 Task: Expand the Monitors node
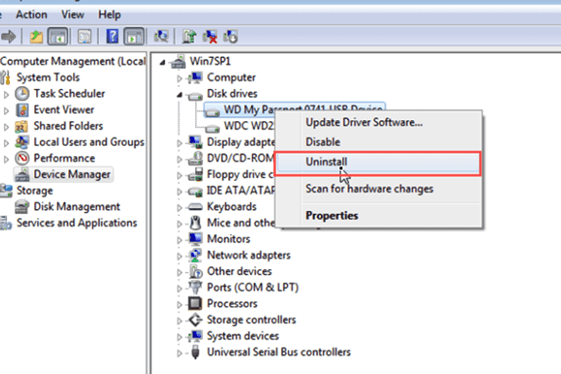(180, 240)
